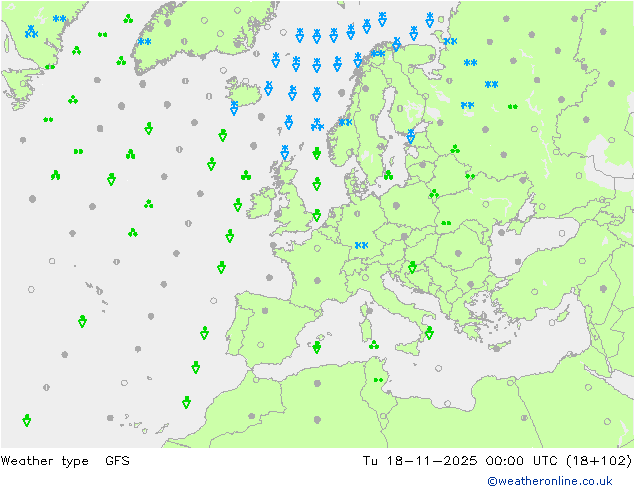Select the green shower symbol just west of Ireland
Image resolution: width=634 pixels, height=490 pixels.
click(x=238, y=205)
